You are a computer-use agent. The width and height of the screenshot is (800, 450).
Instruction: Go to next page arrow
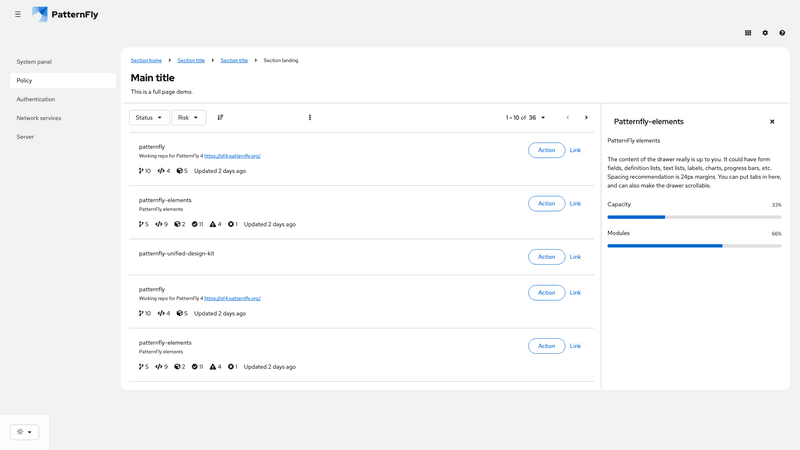point(586,117)
